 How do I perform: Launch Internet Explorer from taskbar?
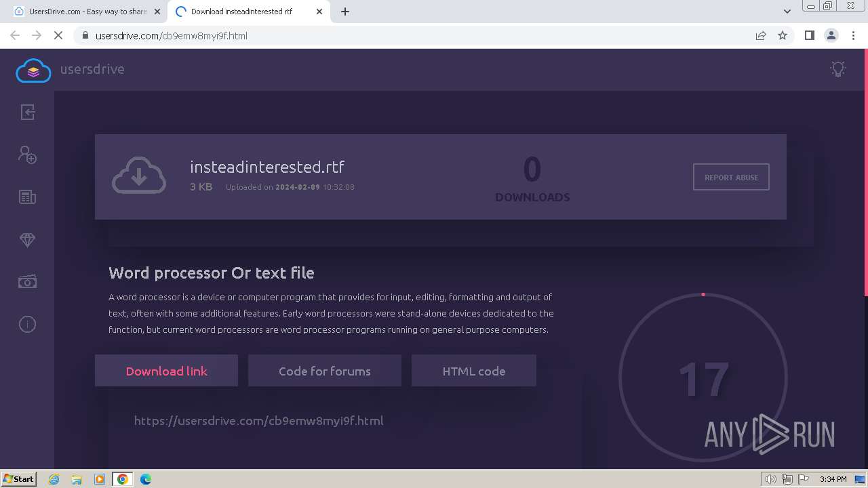click(x=54, y=479)
